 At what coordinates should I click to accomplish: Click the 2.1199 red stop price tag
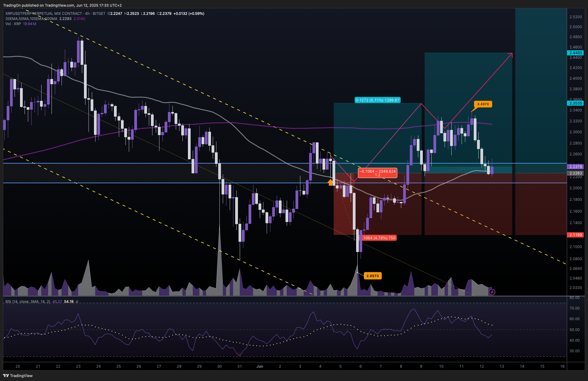pos(575,235)
